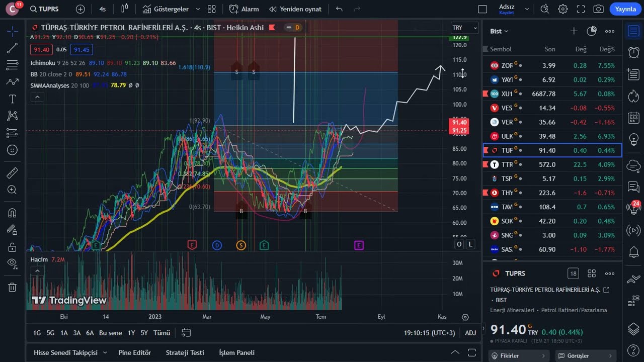Add a symbol to the watchlist
The image size is (644, 362).
[x=574, y=31]
